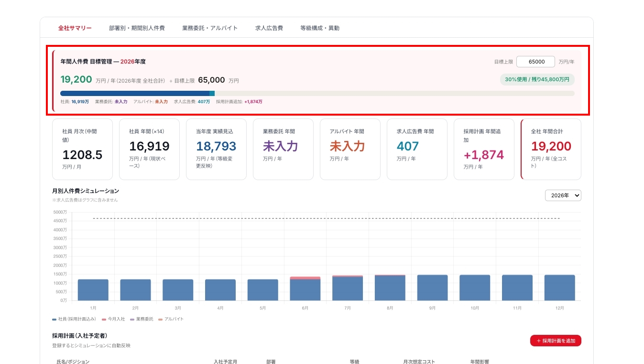Toggle the 社員(採用計画込み) chart legend item
This screenshot has height=364, width=644.
74,319
